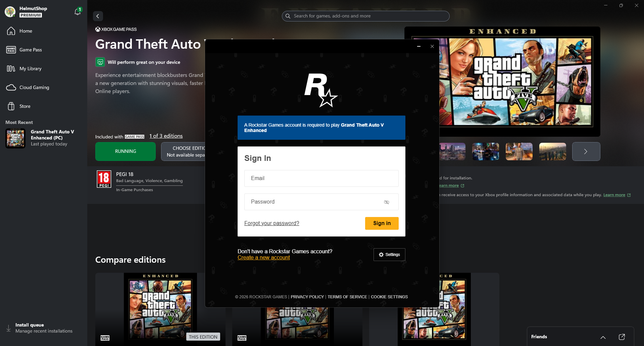Click the Most Recent heading
The width and height of the screenshot is (644, 346).
pos(19,123)
